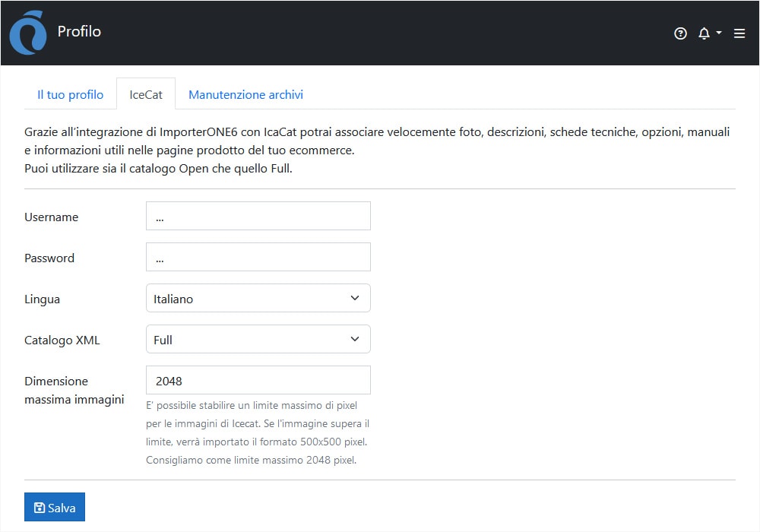This screenshot has height=532, width=760.
Task: Open the hamburger menu icon
Action: pos(739,33)
